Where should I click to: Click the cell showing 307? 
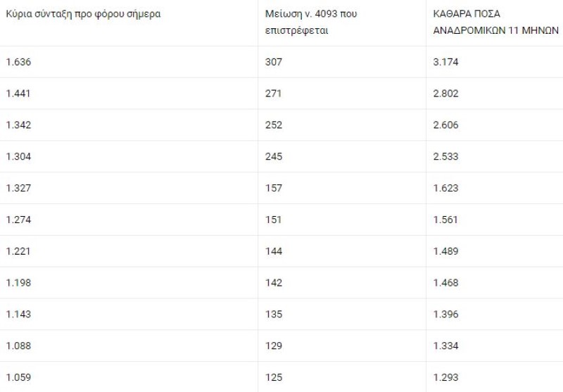pos(274,62)
